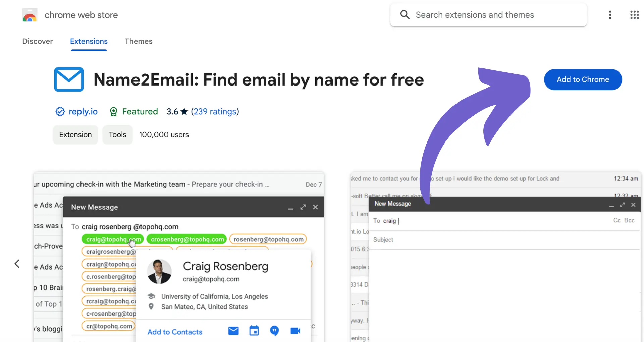
Task: Select the Extensions tab
Action: click(x=89, y=41)
